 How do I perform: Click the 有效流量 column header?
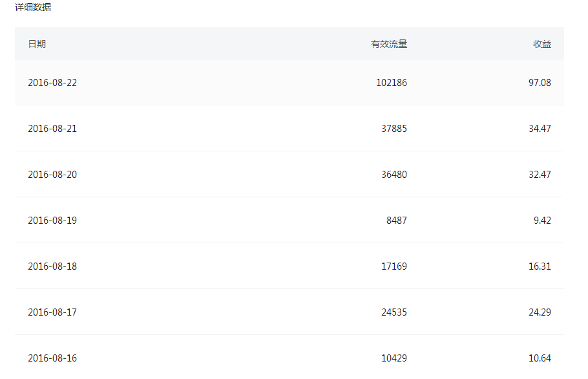[x=389, y=44]
